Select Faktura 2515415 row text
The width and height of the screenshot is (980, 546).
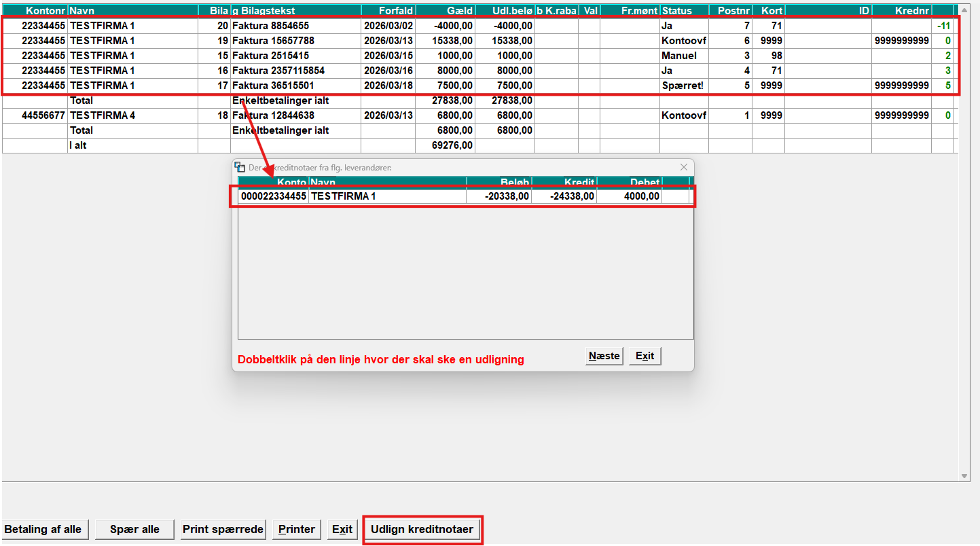pyautogui.click(x=270, y=56)
